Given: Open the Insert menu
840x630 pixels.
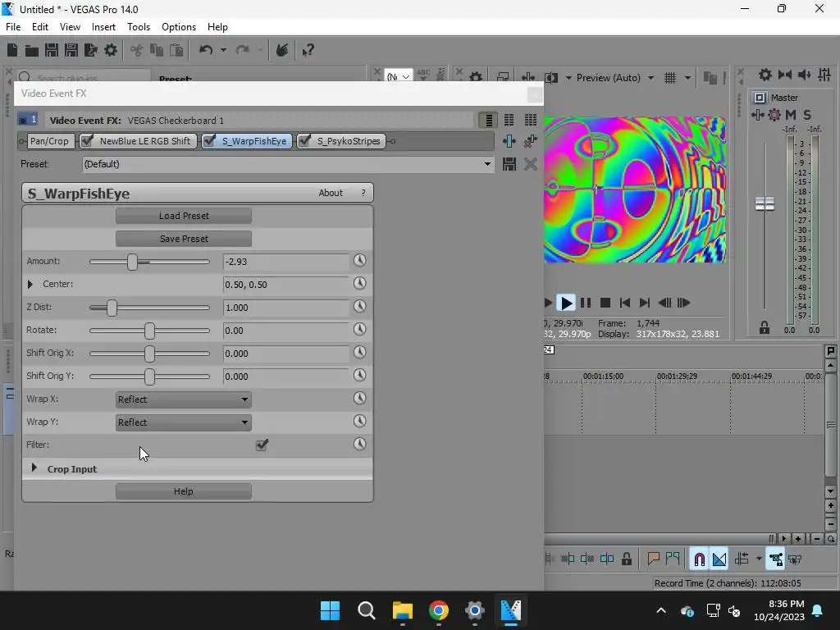Looking at the screenshot, I should pyautogui.click(x=103, y=27).
